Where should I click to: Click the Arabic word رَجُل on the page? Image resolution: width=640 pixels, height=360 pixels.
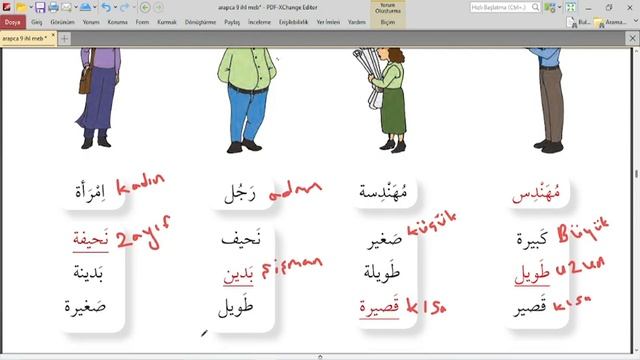(x=240, y=193)
